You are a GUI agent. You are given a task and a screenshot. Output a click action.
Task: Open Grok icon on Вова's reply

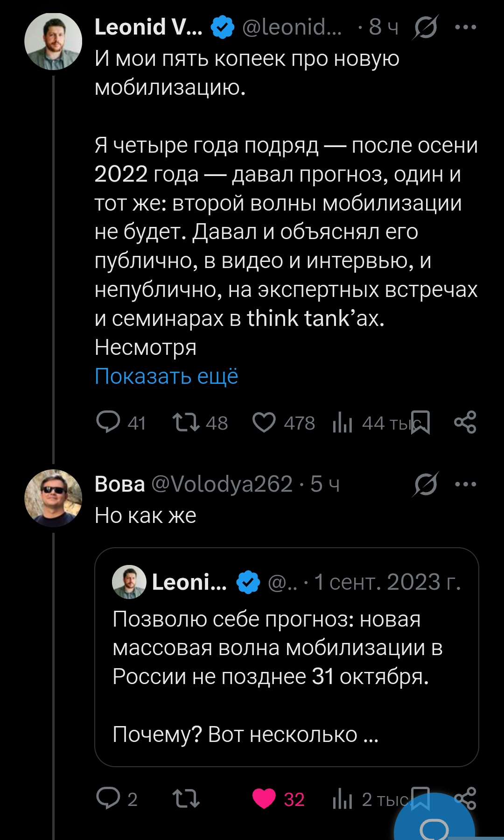[x=426, y=484]
